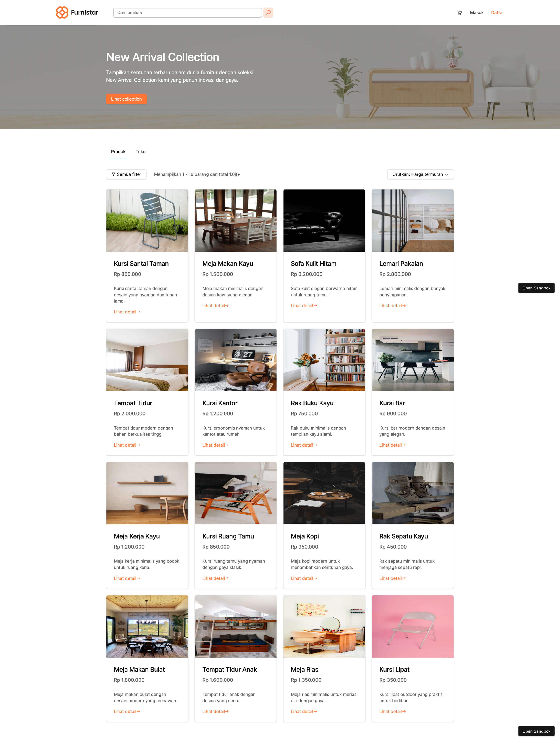Open the Meja Kopi product image
The image size is (560, 742).
pyautogui.click(x=324, y=493)
